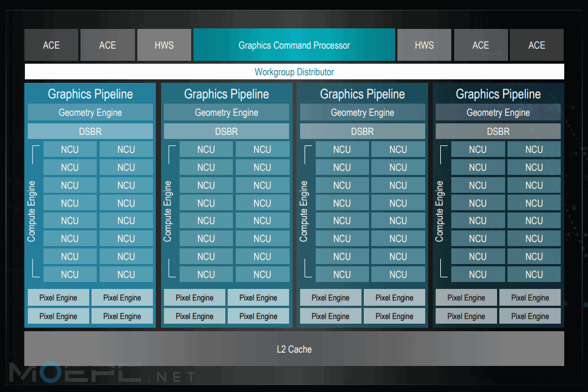Click the ACE block directly left of the left HWS
Viewport: 588px width, 392px height.
point(108,45)
